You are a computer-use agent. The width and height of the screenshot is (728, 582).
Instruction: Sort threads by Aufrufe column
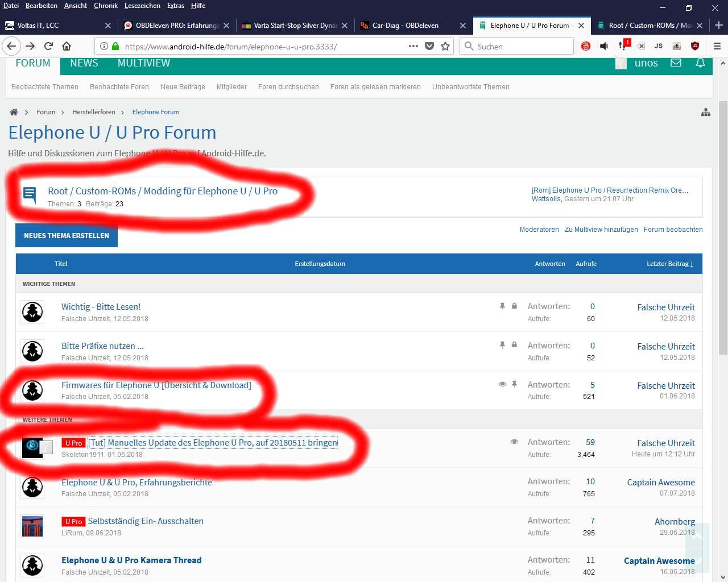[586, 264]
